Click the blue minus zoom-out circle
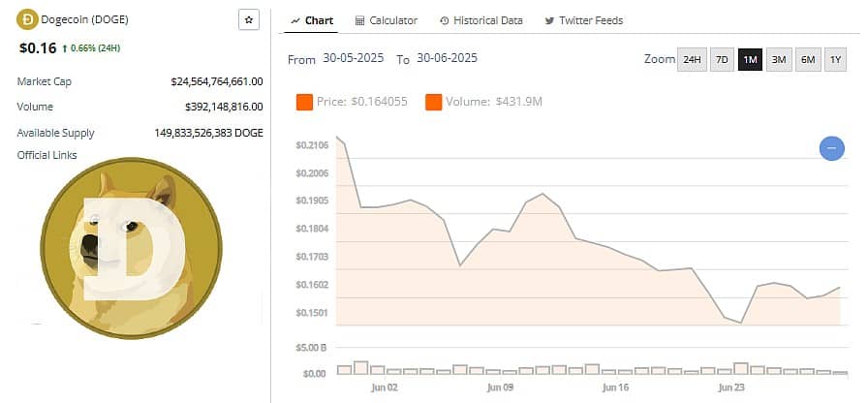This screenshot has height=403, width=868. click(831, 148)
